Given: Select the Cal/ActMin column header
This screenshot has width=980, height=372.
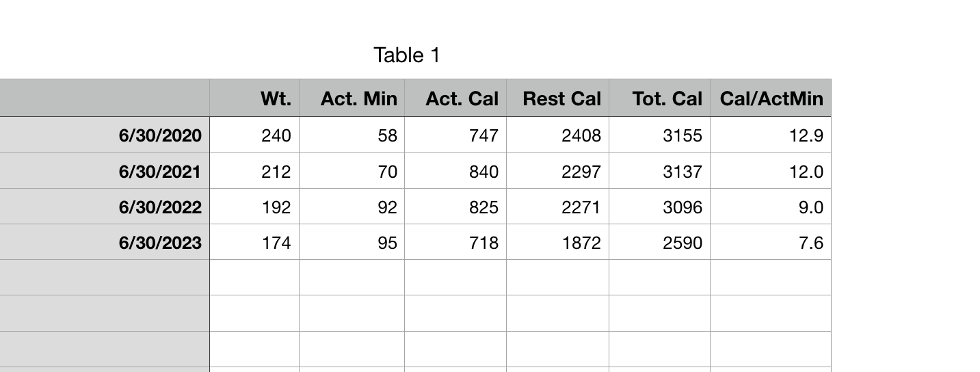Looking at the screenshot, I should click(x=771, y=98).
